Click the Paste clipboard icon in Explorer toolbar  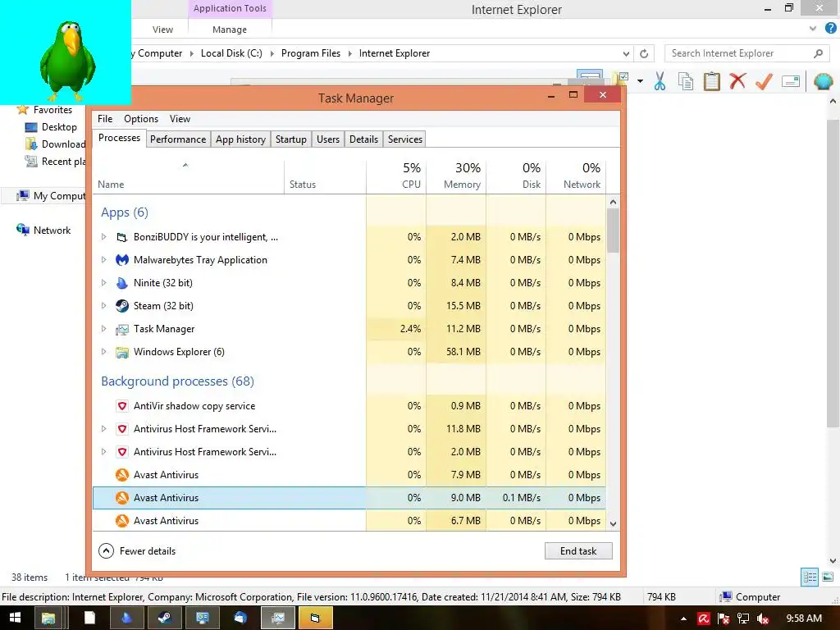[x=711, y=81]
